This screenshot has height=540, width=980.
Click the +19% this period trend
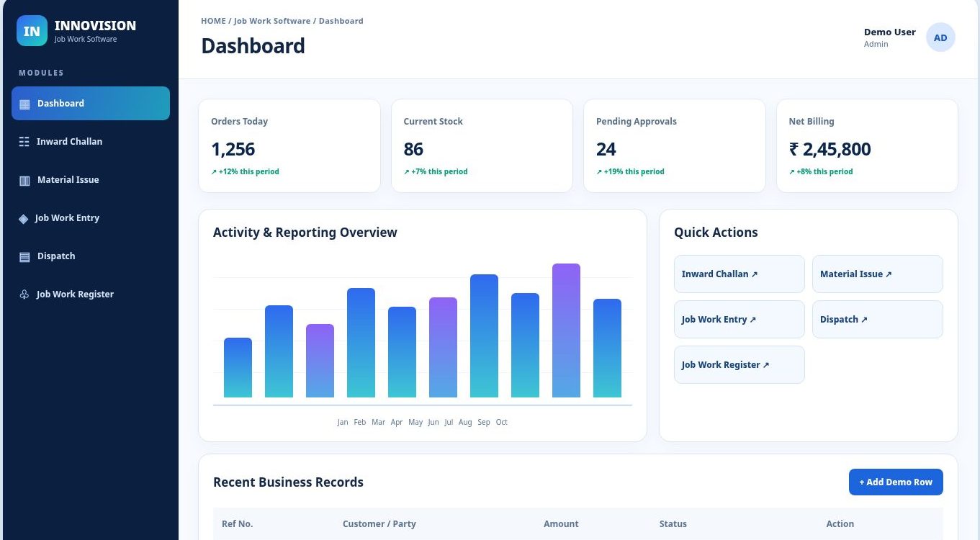click(630, 171)
